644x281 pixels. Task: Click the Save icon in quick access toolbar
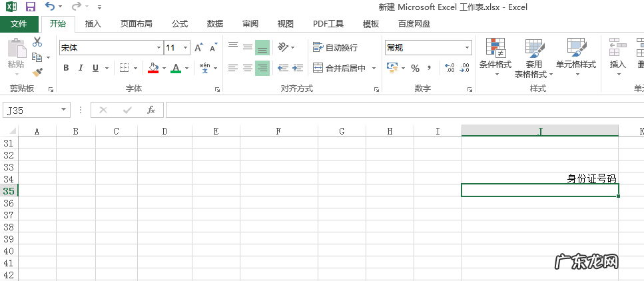(x=31, y=7)
